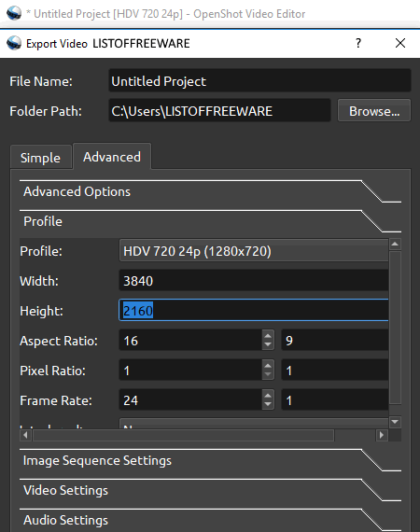Click the "Pixel Ratio:" label
Viewport: 420px width, 532px height.
pyautogui.click(x=52, y=371)
